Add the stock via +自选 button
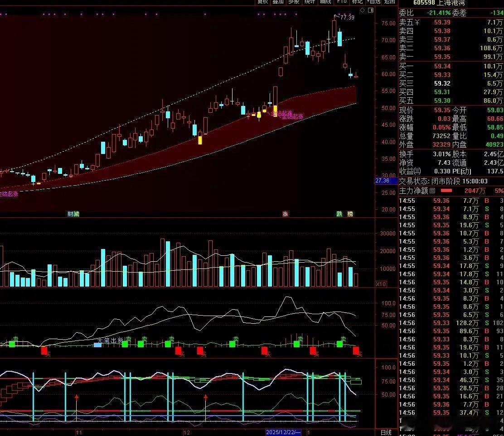This screenshot has height=436, width=504. point(374,2)
